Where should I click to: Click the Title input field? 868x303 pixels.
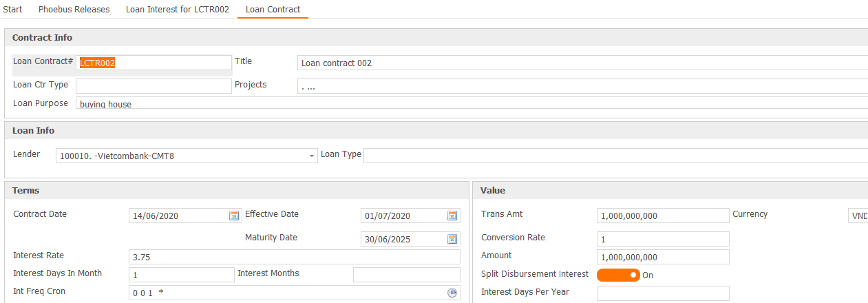(x=582, y=63)
